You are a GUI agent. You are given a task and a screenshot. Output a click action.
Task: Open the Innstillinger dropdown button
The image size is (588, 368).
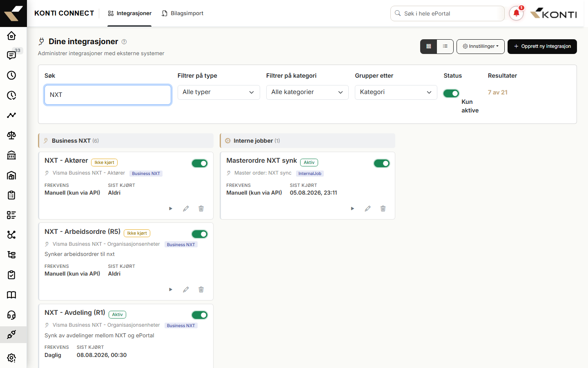[481, 47]
